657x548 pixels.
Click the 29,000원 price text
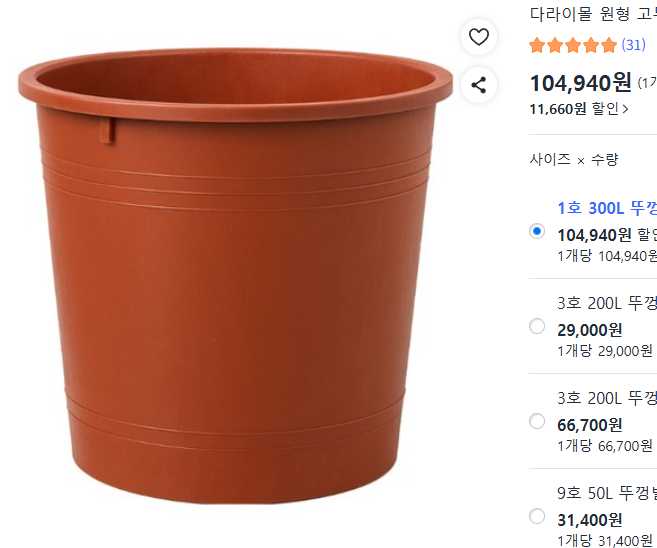pyautogui.click(x=590, y=330)
